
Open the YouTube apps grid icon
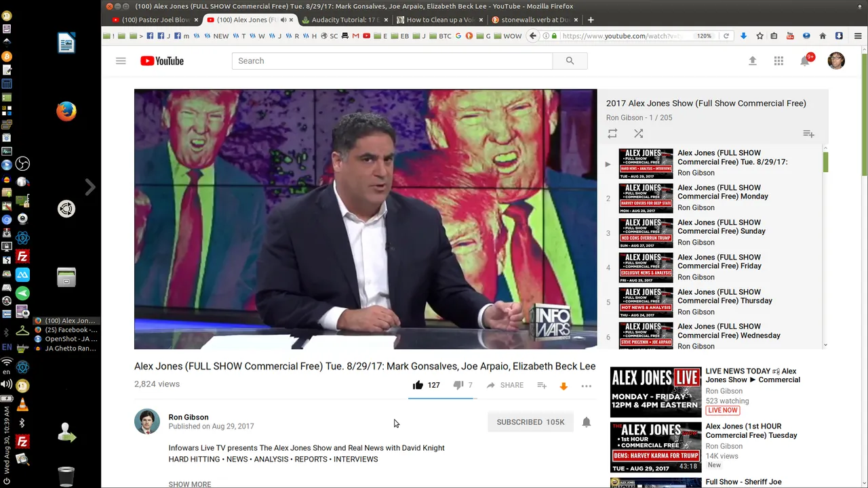pos(778,61)
